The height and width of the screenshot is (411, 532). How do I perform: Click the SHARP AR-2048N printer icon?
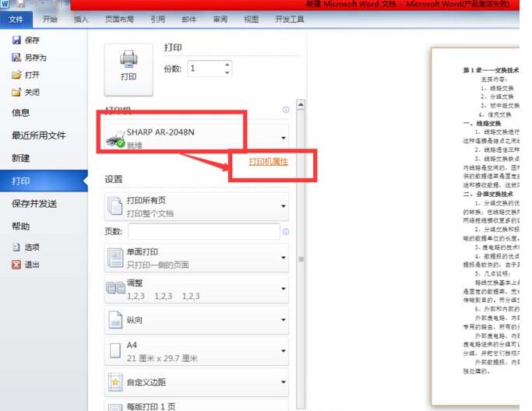point(116,139)
